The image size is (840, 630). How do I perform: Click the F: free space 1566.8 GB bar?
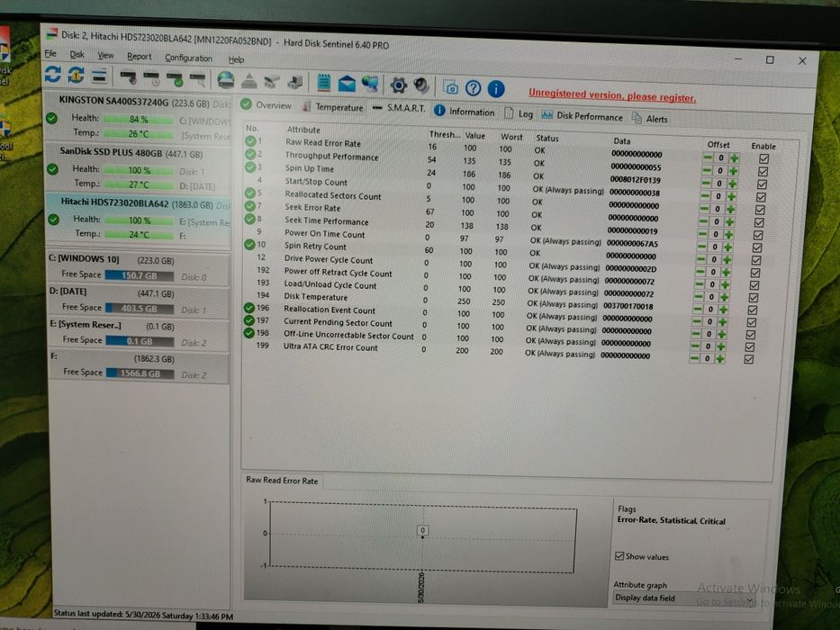tap(140, 373)
